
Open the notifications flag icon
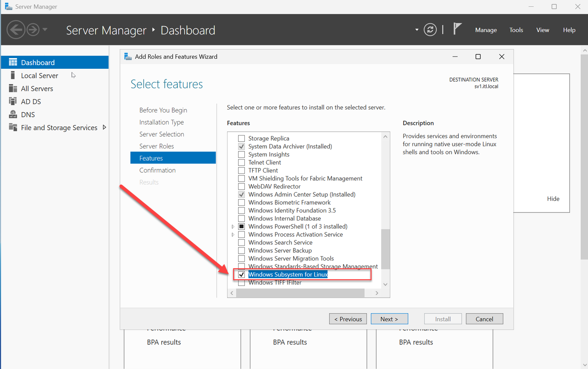457,29
